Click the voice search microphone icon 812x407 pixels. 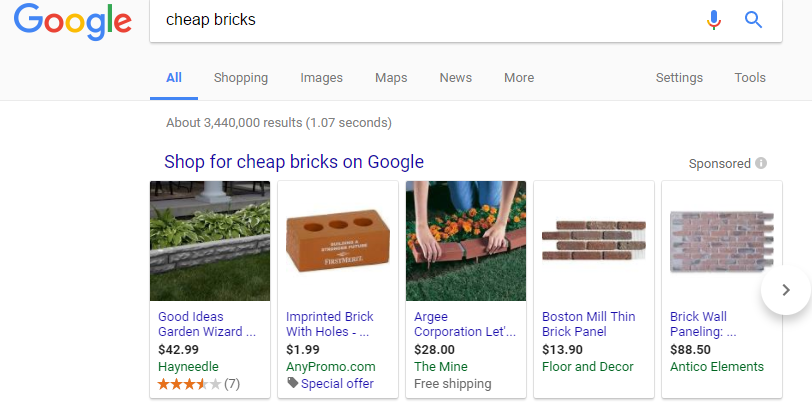pyautogui.click(x=714, y=20)
